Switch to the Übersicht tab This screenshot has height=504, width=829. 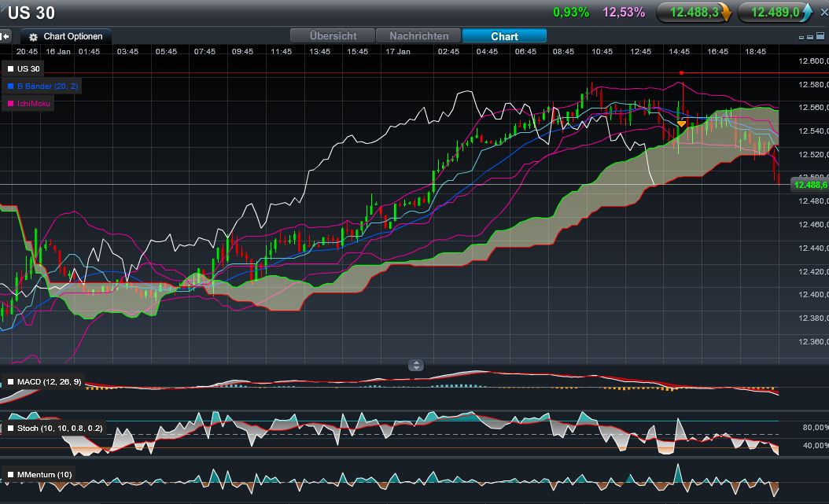coord(332,35)
